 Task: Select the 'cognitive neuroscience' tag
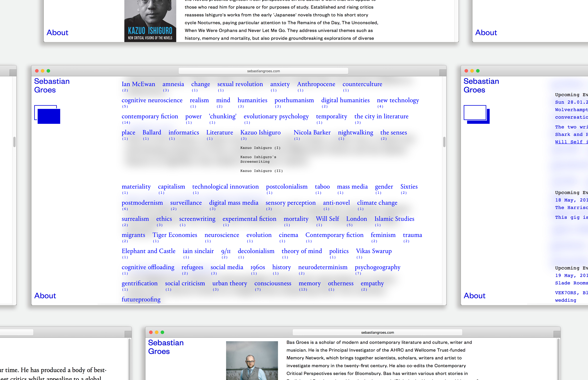152,100
